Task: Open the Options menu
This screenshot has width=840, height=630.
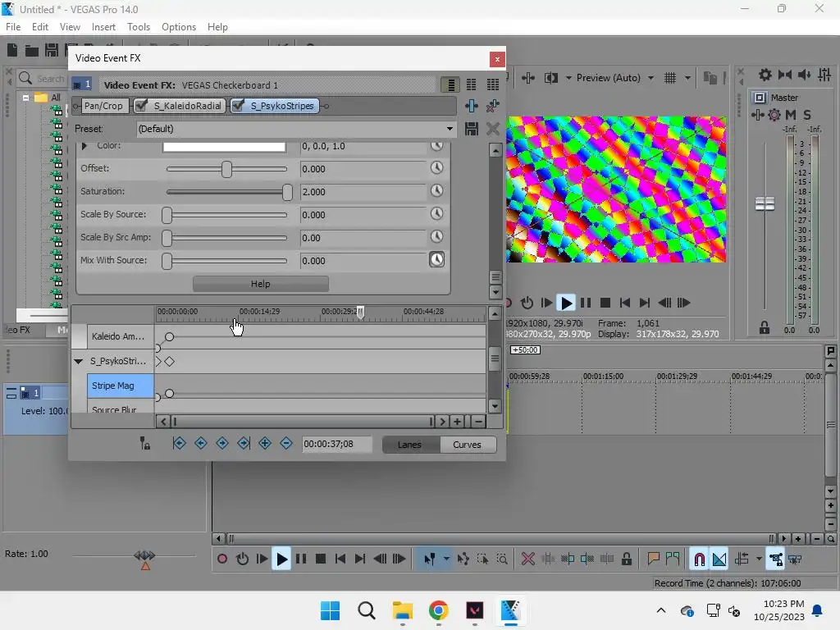Action: point(179,27)
